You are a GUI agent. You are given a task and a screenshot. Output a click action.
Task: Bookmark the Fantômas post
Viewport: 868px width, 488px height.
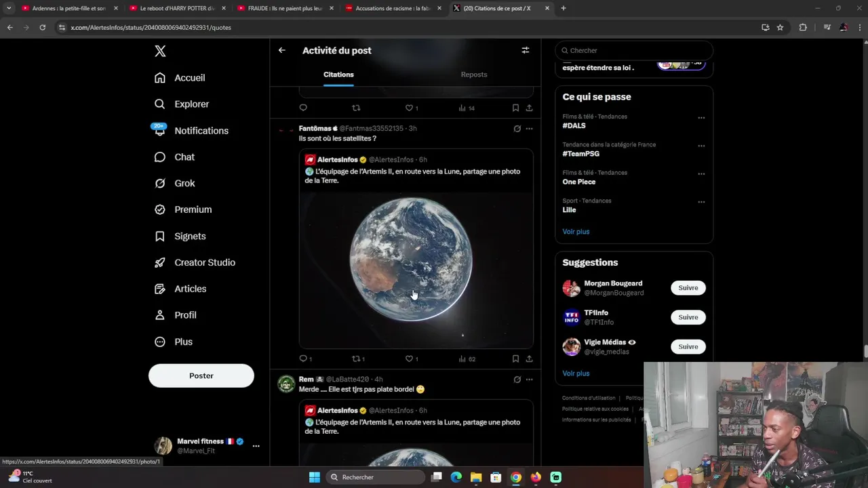point(515,359)
